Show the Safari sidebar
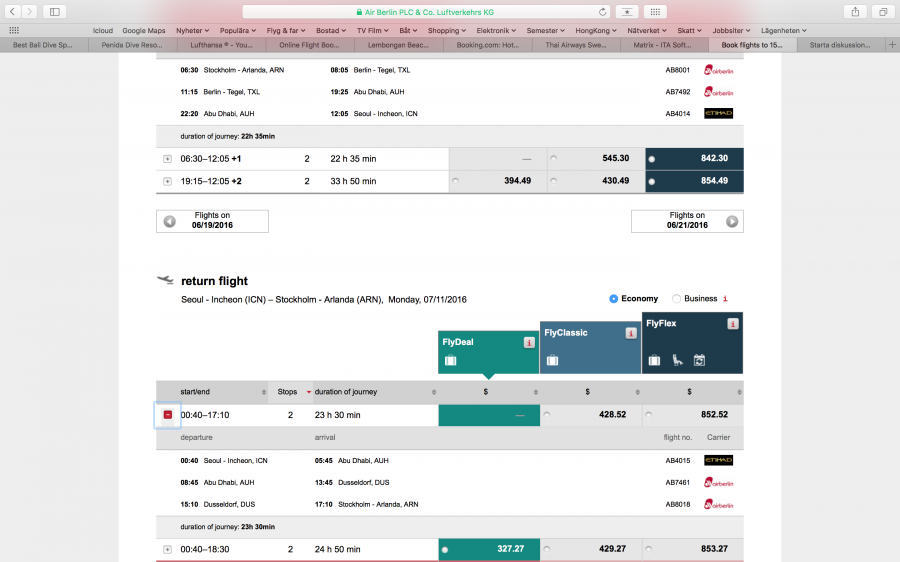The image size is (900, 562). [54, 11]
